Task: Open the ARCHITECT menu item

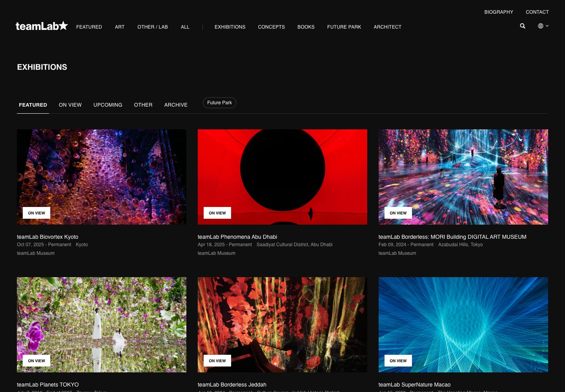Action: click(388, 27)
